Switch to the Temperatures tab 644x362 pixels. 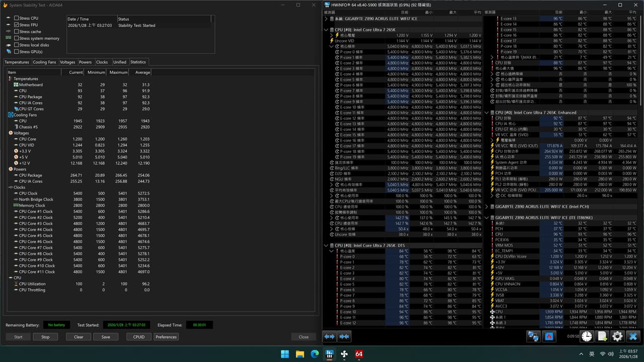[17, 62]
